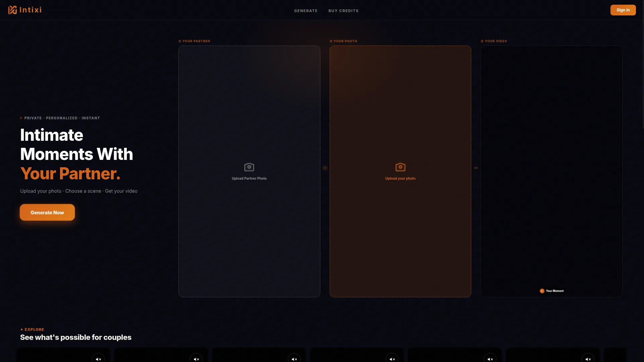
Task: Click the 'Your Moment' caption
Action: pos(554,291)
